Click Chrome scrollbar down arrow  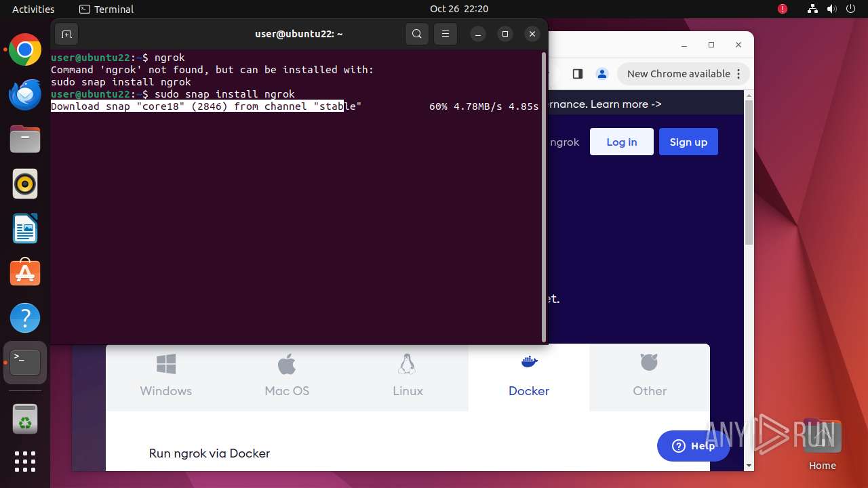(x=749, y=466)
